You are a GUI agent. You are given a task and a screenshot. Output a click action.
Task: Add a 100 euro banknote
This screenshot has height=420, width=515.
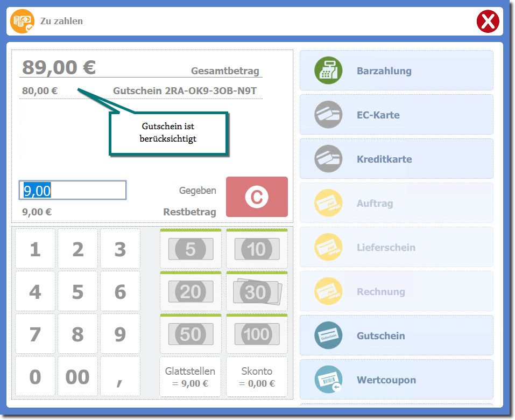click(257, 334)
